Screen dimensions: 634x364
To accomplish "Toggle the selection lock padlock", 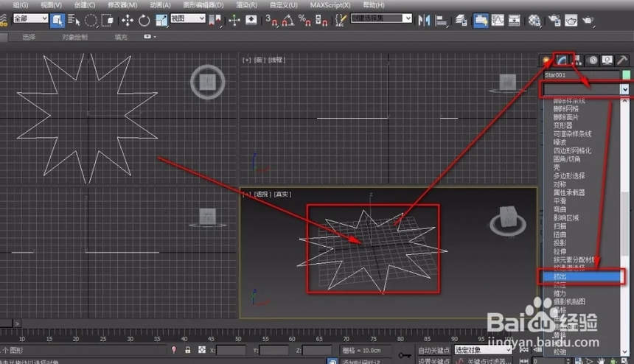I will pos(187,350).
